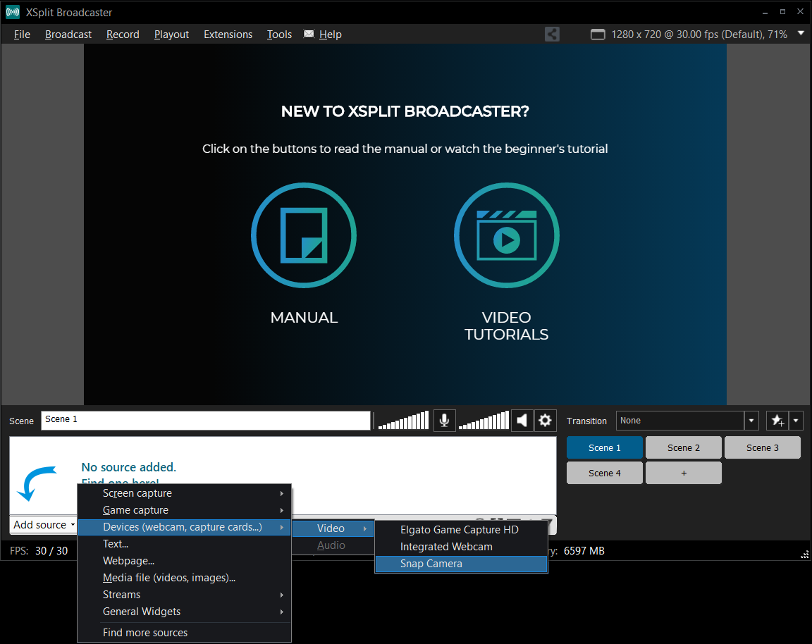Switch to Scene 4
This screenshot has height=644, width=812.
[x=604, y=473]
